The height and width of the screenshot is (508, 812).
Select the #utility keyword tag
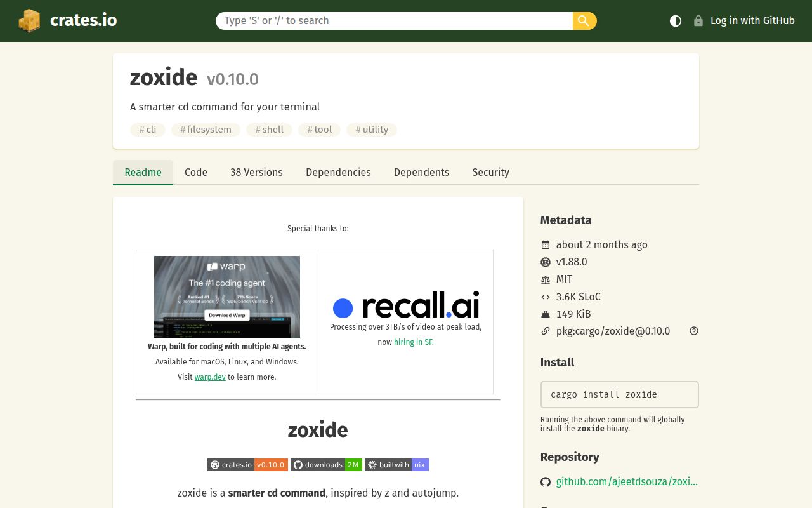[x=372, y=130]
